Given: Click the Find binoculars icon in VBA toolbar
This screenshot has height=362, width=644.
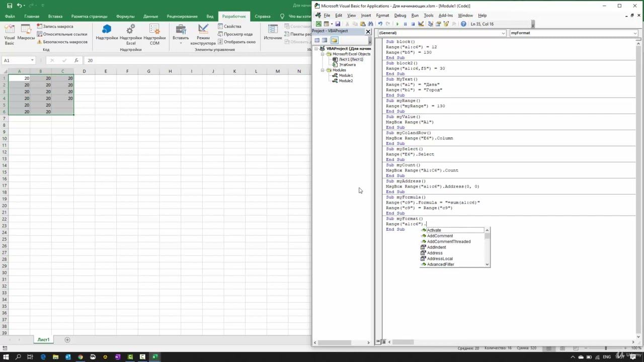Looking at the screenshot, I should [x=370, y=24].
